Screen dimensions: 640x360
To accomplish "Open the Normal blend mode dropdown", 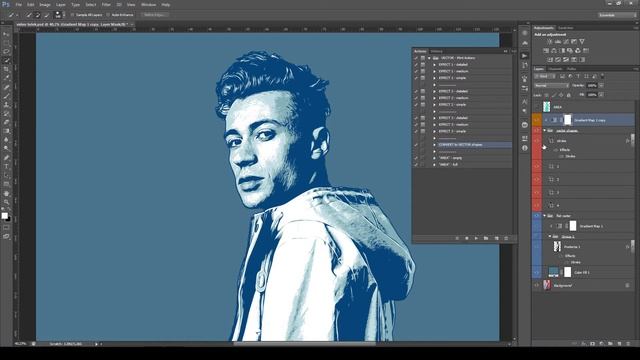I will [551, 85].
